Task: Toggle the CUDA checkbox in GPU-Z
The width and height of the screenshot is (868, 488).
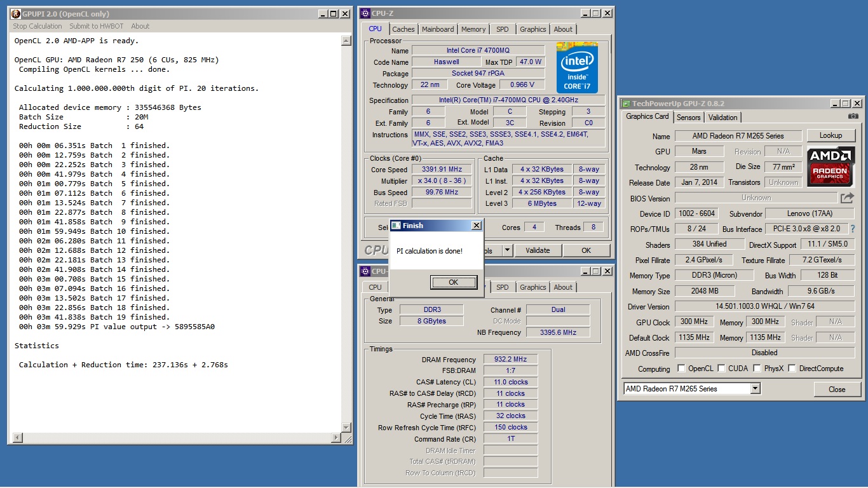Action: (x=722, y=369)
